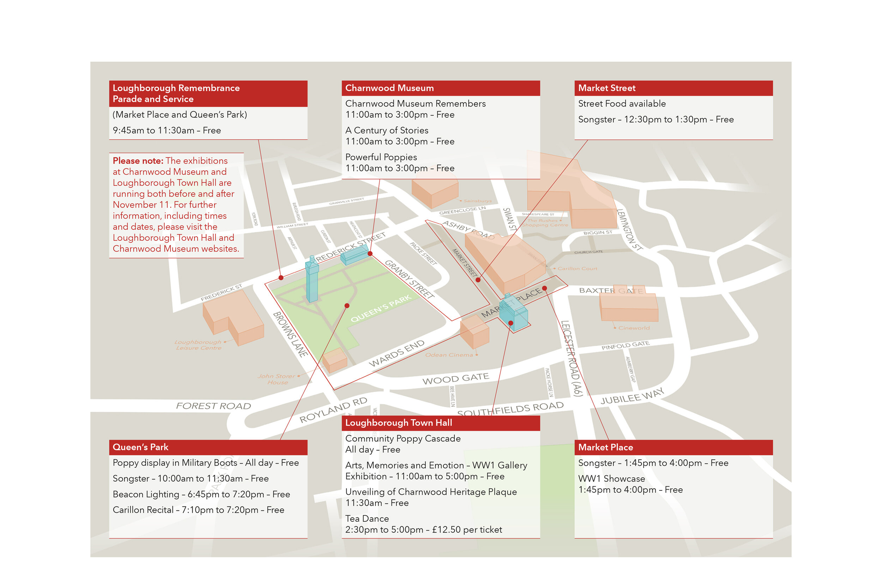Screen dimensions: 882x588
Task: Click the Market Place box header
Action: click(673, 447)
